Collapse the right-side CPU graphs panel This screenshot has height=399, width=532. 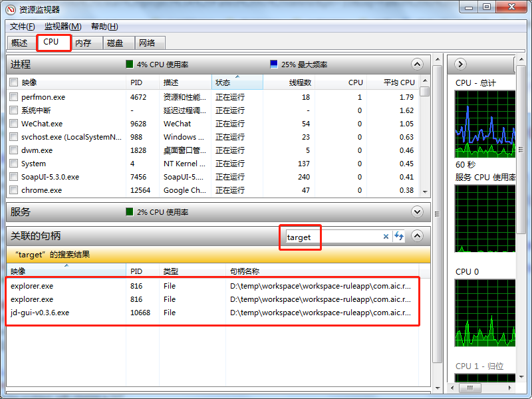tap(460, 64)
